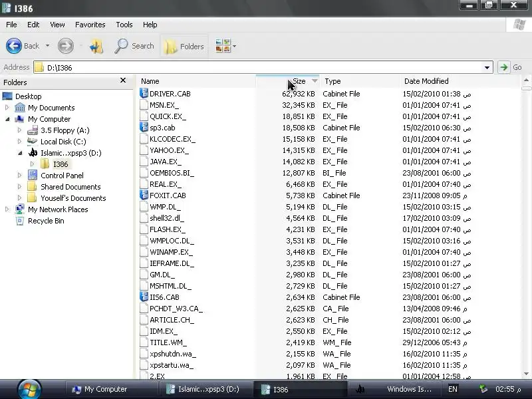Toggle the Folders pane button
Screen dimensions: 532x399
184,46
